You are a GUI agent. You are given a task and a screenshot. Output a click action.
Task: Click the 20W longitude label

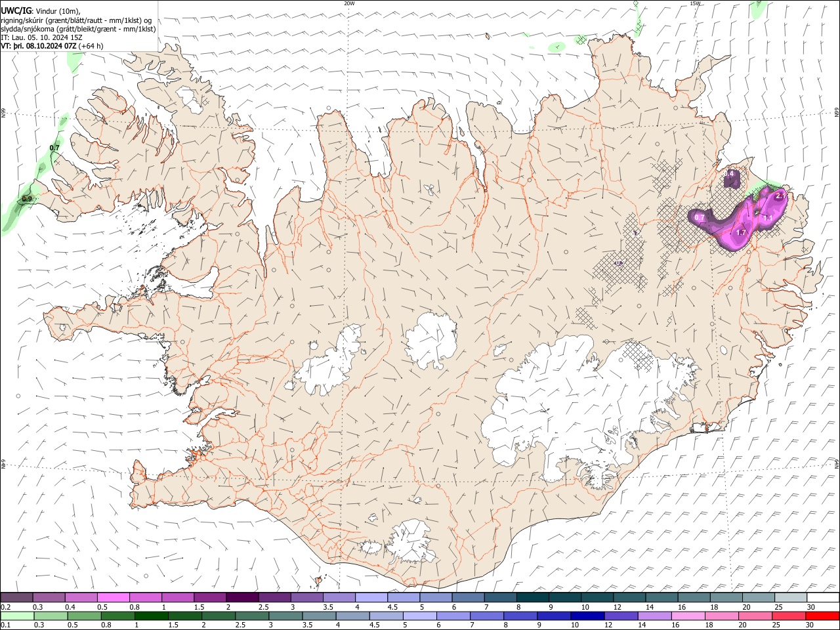(349, 3)
